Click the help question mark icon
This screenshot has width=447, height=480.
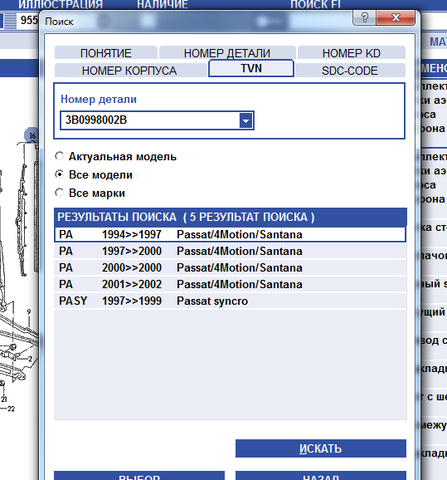point(364,17)
